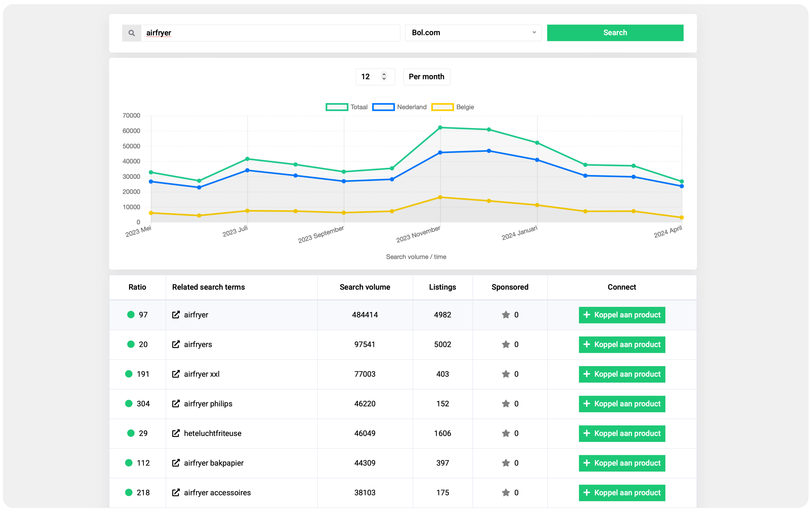The width and height of the screenshot is (812, 509).
Task: Open the external link icon for airfryer accessoires
Action: [176, 493]
